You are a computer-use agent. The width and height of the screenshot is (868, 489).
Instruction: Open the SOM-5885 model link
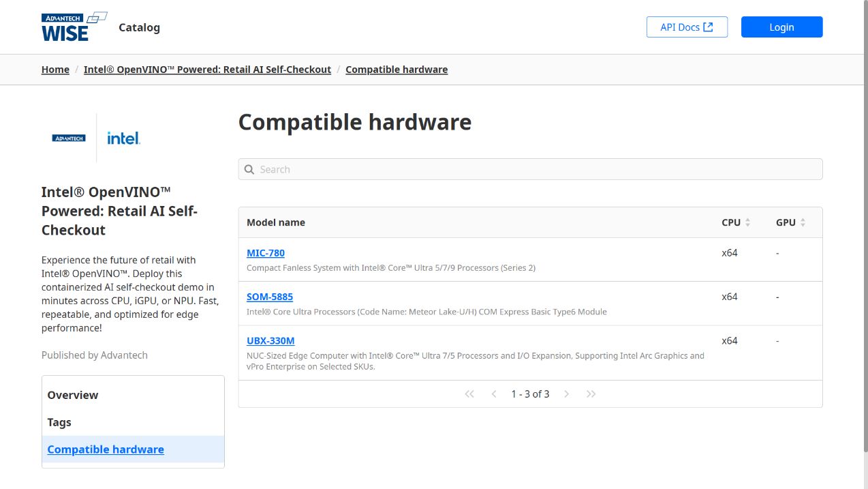pos(270,297)
